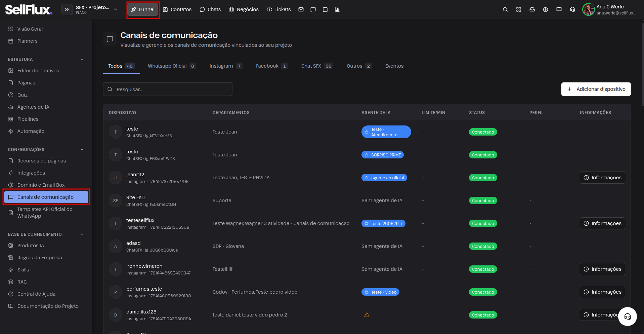Collapse the BASE DE CONHECIMENTO section
644x334 pixels.
82,234
